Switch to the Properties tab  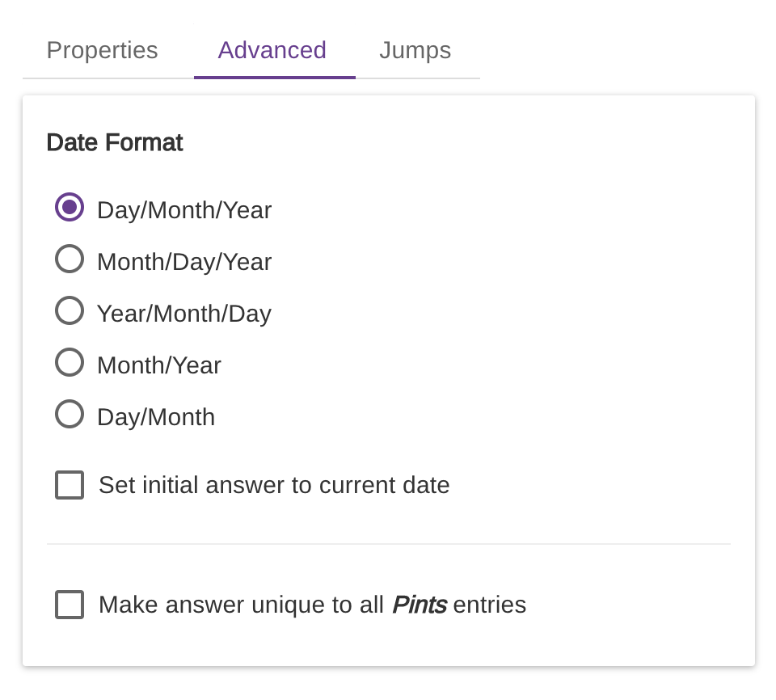click(102, 50)
